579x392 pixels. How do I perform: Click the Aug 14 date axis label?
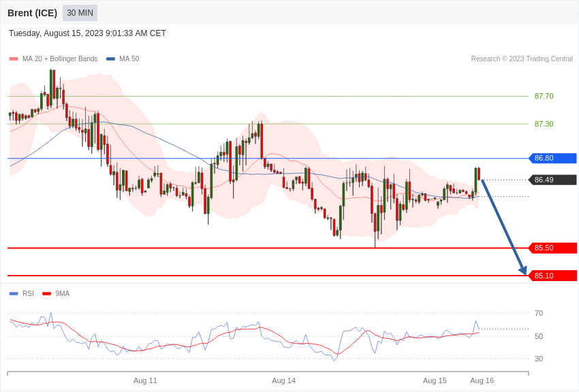283,380
